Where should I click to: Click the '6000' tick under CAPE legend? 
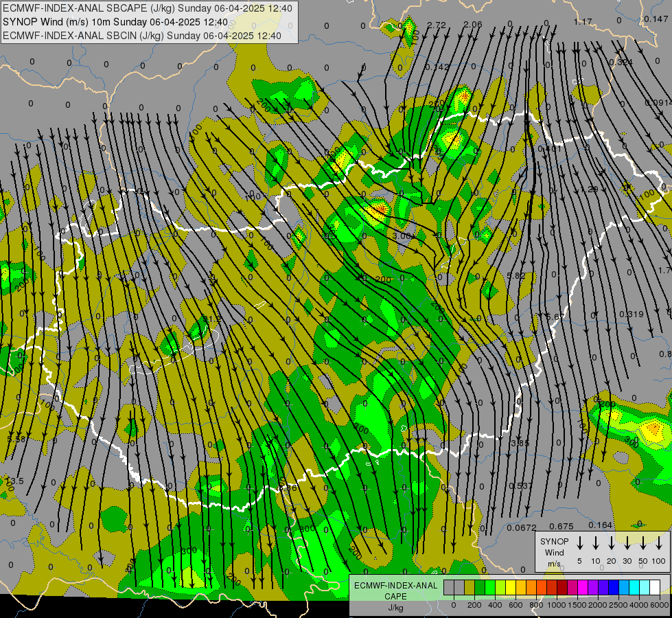click(x=660, y=605)
